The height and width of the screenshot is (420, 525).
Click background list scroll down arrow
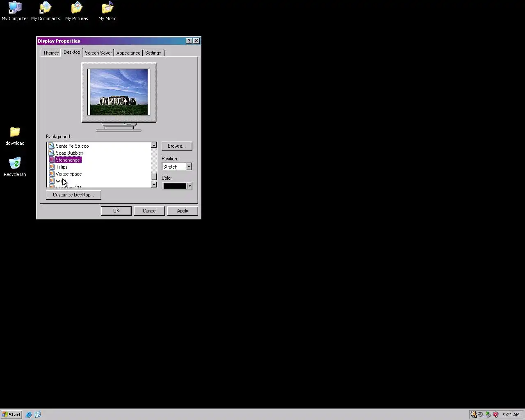click(x=154, y=185)
